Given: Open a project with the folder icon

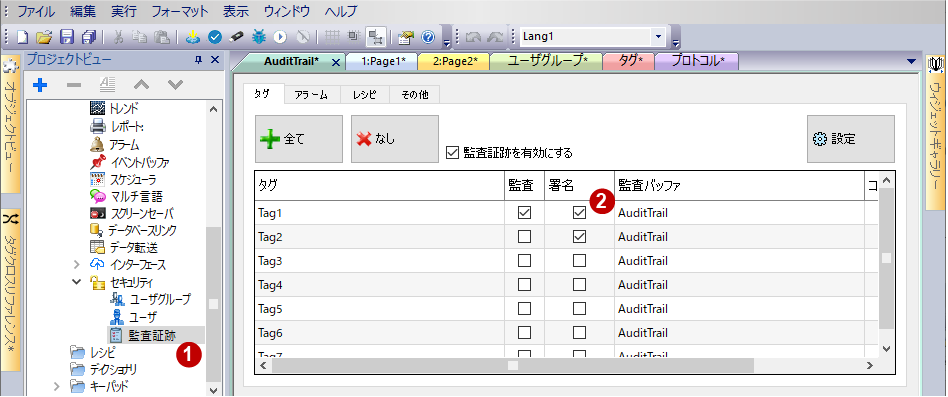Looking at the screenshot, I should 44,37.
